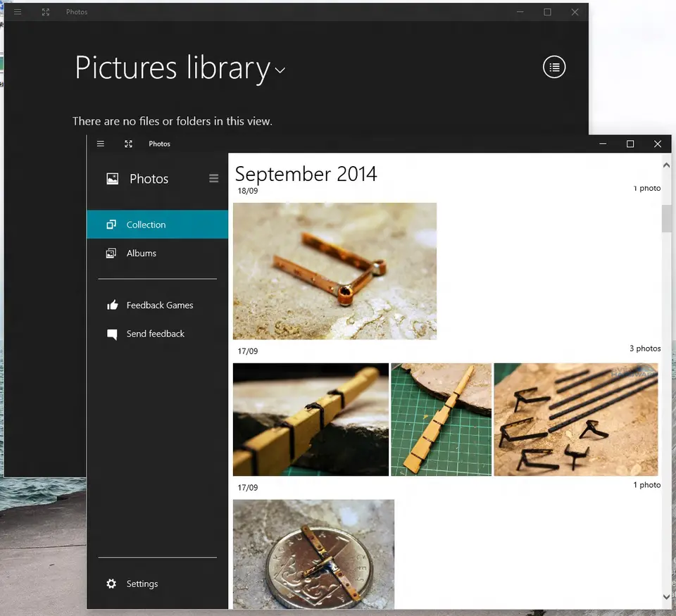Open the Albums section
This screenshot has width=676, height=616.
tap(142, 253)
